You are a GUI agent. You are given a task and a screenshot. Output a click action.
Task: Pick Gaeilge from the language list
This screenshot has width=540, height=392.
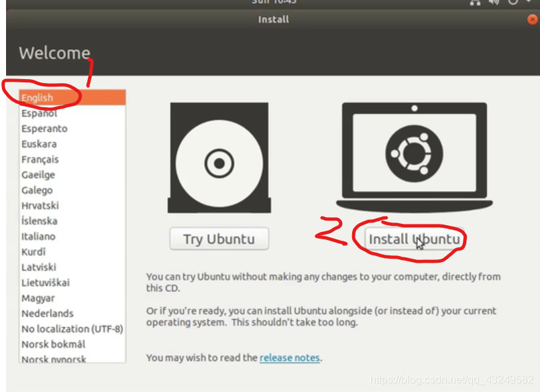click(72, 175)
